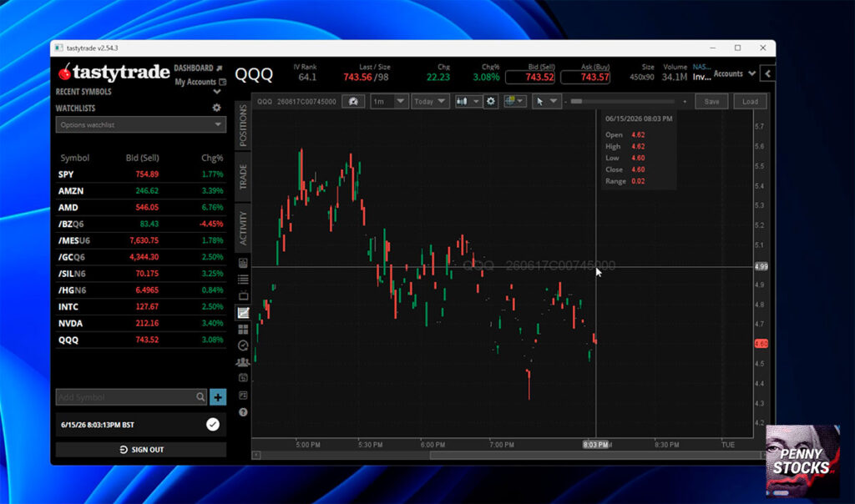Open the follow traders people icon

pos(243,362)
